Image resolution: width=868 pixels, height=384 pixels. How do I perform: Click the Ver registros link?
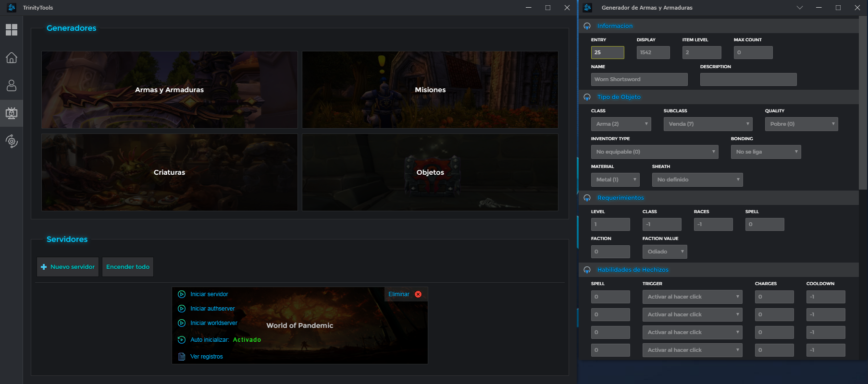pos(207,357)
